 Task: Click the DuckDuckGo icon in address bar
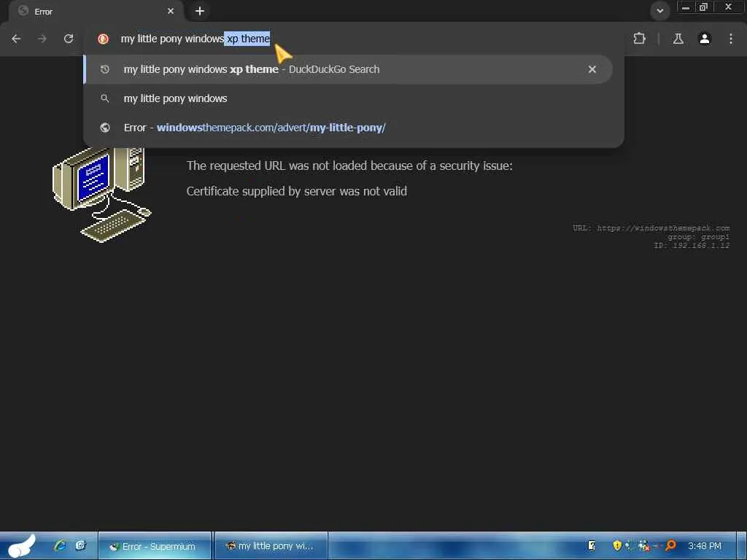(103, 39)
